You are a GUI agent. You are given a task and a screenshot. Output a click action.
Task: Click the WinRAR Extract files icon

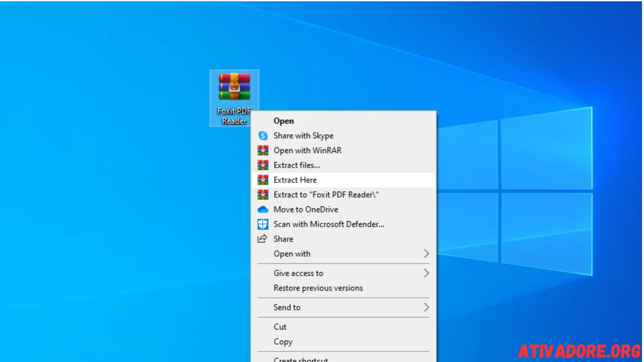click(x=263, y=165)
